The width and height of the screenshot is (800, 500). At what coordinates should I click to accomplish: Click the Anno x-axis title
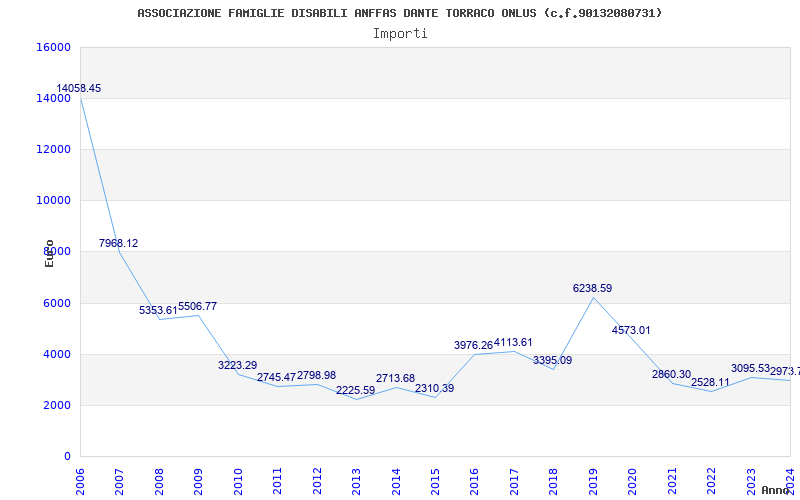point(776,491)
